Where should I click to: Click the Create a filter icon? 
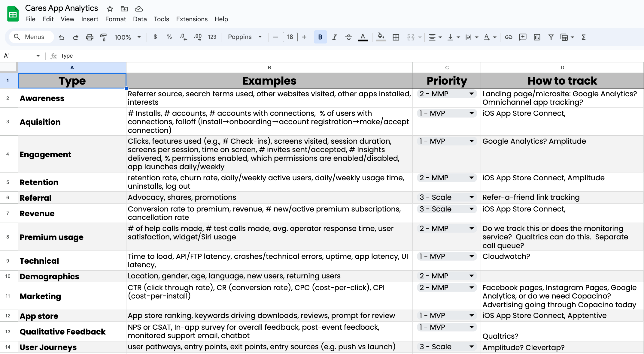click(551, 37)
